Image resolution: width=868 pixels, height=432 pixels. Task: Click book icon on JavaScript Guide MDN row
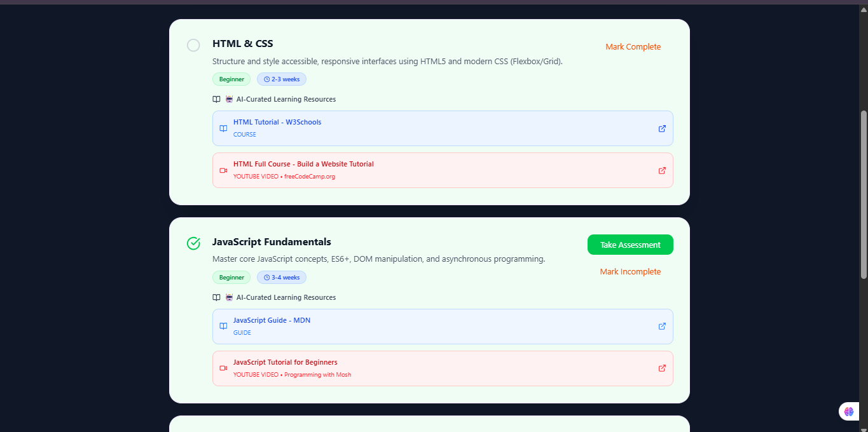[223, 327]
